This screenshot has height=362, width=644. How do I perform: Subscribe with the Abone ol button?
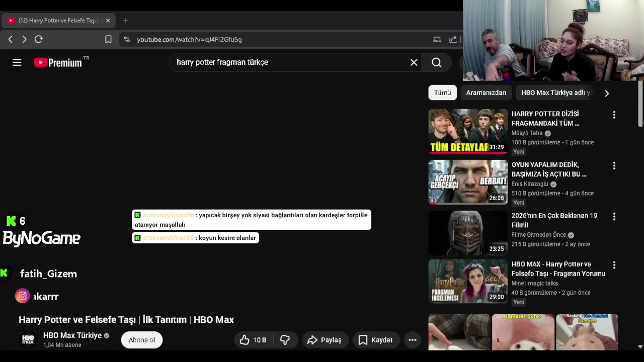pos(142,340)
